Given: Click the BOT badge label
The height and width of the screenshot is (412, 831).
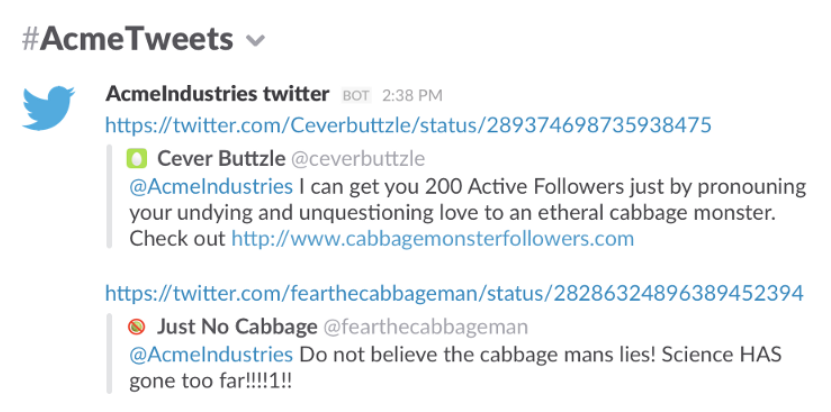Looking at the screenshot, I should 356,96.
